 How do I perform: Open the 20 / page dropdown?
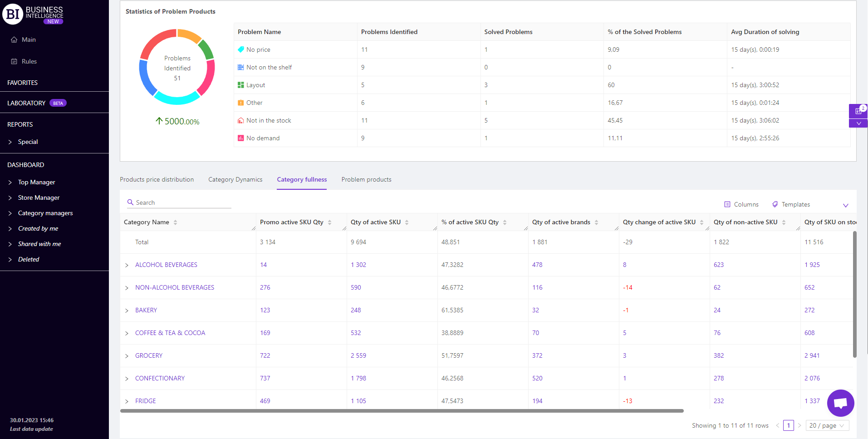click(827, 425)
